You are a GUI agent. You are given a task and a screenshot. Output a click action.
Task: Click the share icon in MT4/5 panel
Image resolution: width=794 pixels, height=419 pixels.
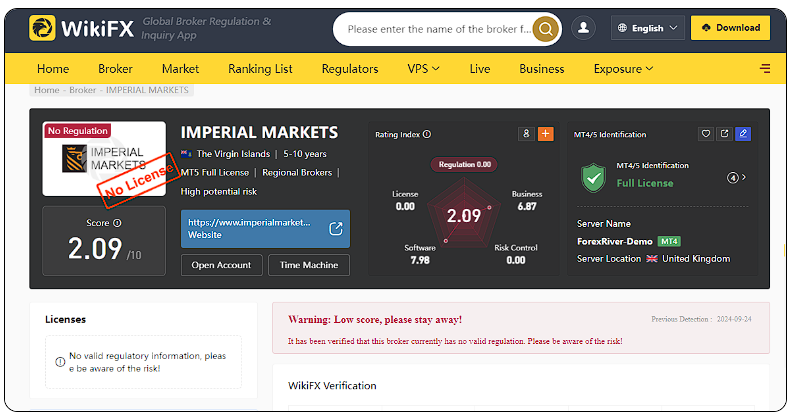725,134
